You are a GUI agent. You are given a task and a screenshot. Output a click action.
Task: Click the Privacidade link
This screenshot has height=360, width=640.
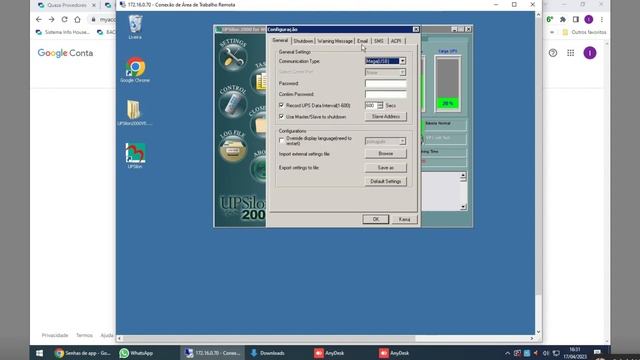click(55, 335)
